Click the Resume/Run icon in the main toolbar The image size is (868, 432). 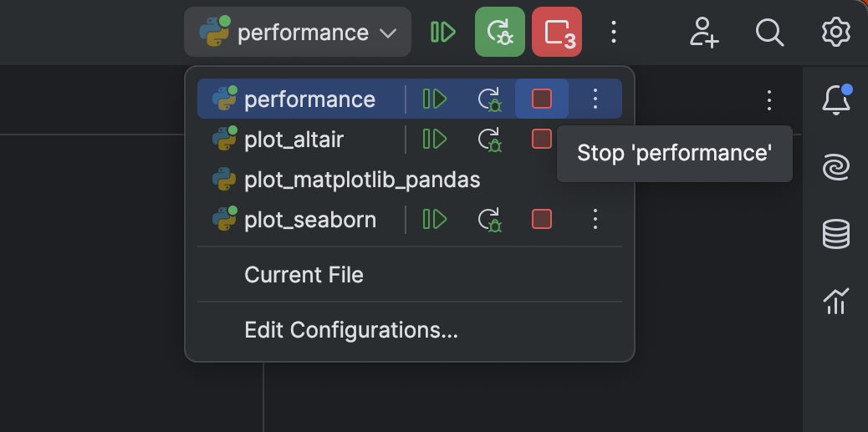tap(443, 33)
